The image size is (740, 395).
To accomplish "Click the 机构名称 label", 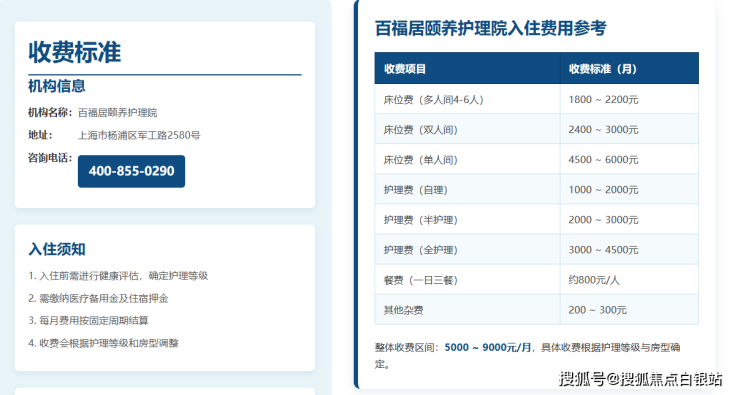I will coord(50,112).
